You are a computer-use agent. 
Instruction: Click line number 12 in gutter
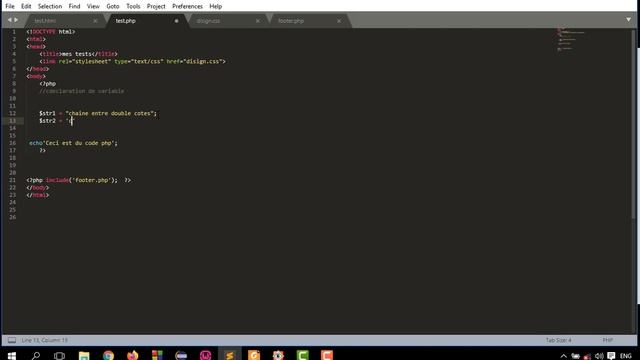[13, 113]
